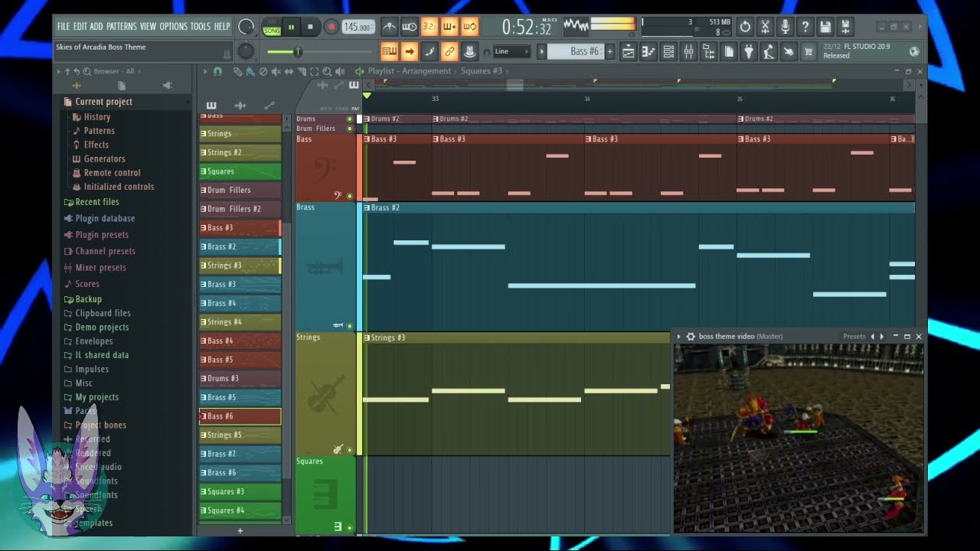Adjust the master pitch knob

click(246, 51)
